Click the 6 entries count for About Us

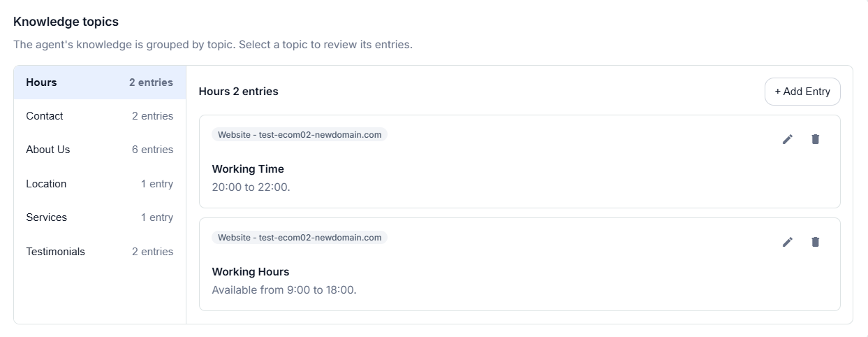[x=152, y=150]
